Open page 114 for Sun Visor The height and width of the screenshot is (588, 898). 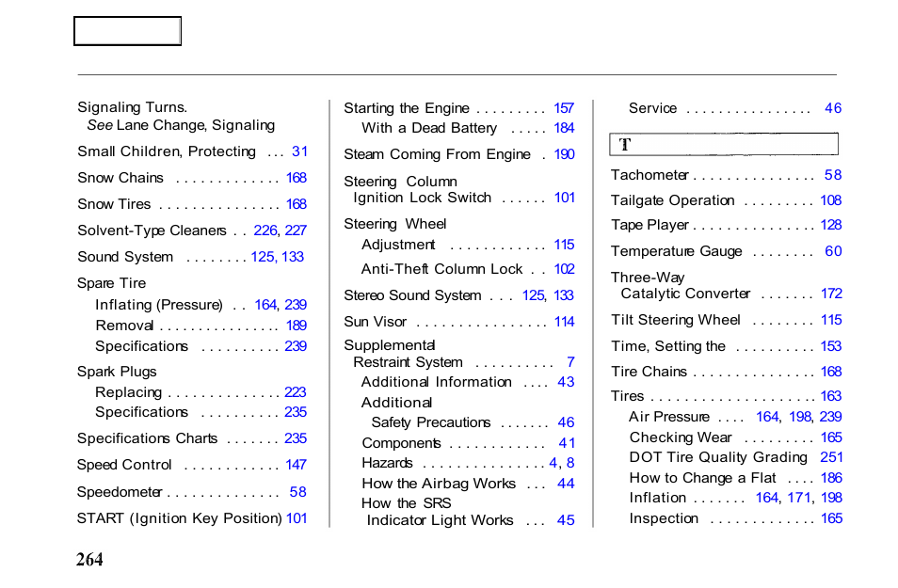(x=564, y=322)
